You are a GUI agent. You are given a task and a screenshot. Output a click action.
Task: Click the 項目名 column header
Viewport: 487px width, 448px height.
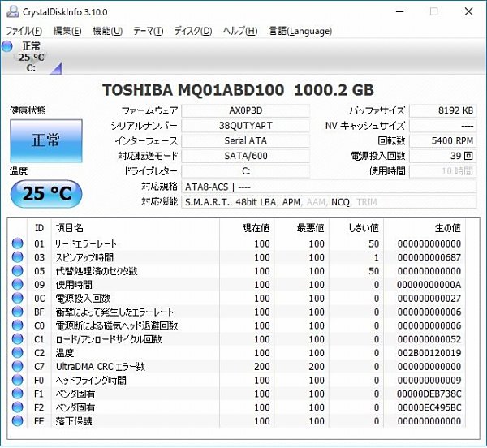point(136,228)
